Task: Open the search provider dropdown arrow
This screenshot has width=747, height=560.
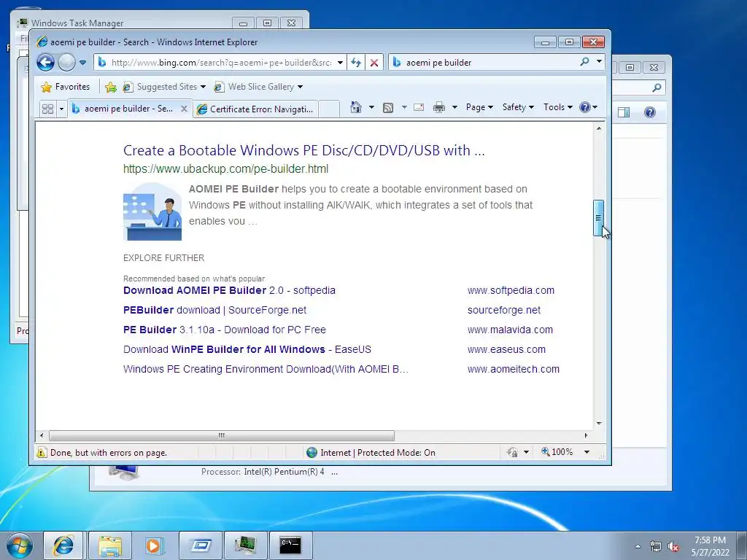Action: pyautogui.click(x=599, y=61)
